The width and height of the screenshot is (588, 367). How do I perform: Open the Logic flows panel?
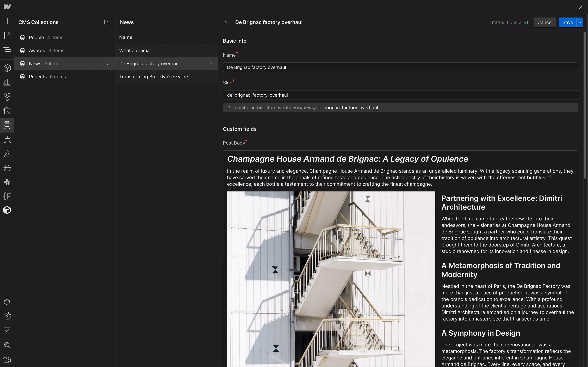(x=7, y=140)
